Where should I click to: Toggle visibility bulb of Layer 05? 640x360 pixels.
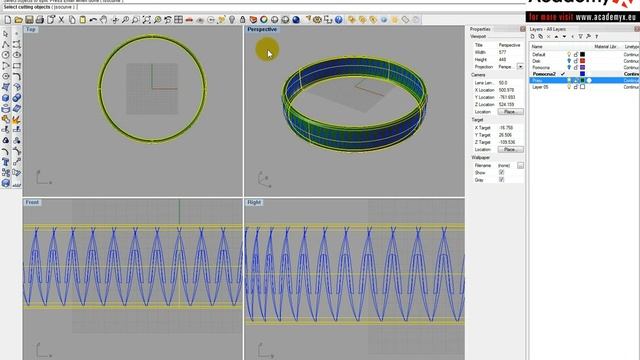(569, 87)
